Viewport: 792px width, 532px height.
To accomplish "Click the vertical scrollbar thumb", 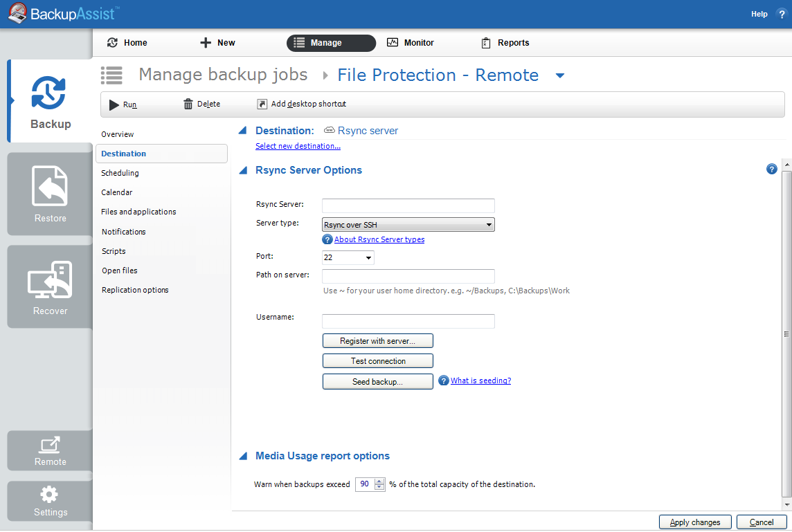I will tap(787, 333).
